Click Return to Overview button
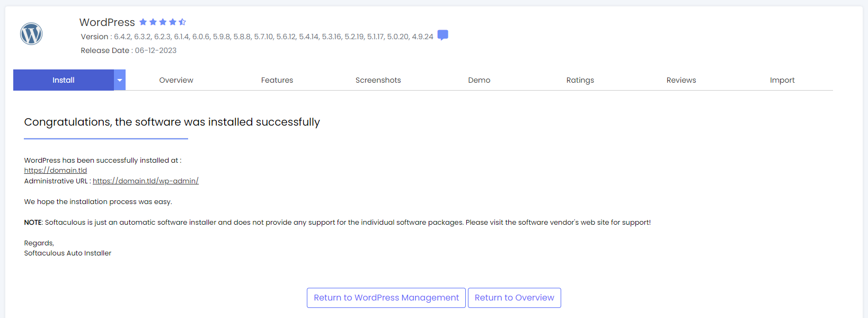The image size is (868, 318). point(514,298)
